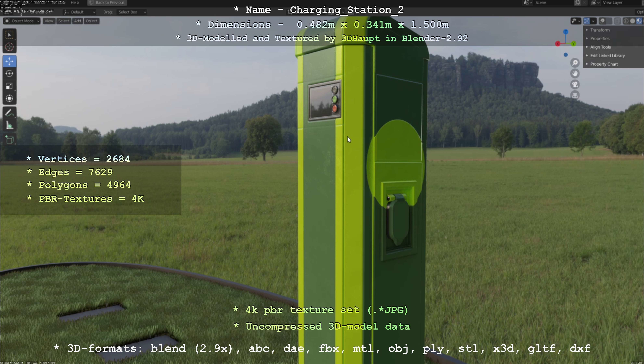Open the Select Box drag dropdown

(x=132, y=12)
